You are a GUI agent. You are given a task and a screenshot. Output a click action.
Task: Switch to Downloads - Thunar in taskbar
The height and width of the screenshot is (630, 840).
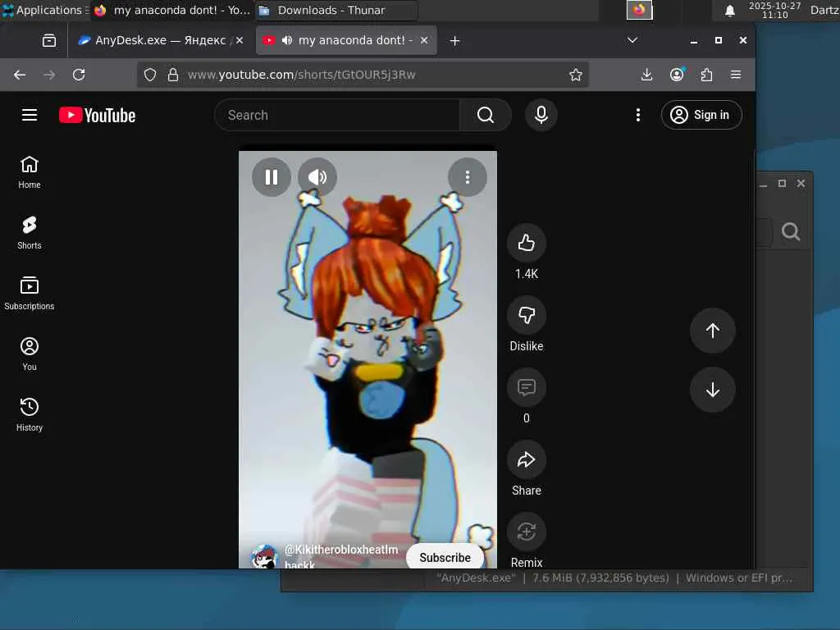[336, 10]
